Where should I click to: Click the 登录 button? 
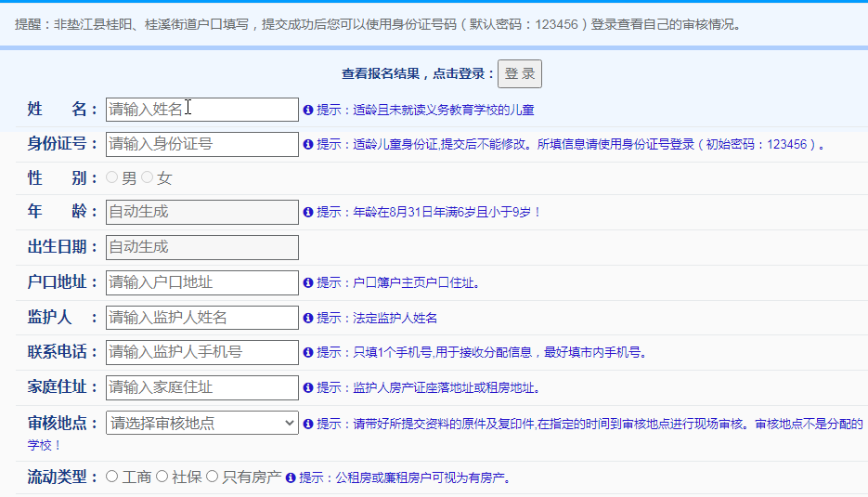click(x=520, y=74)
